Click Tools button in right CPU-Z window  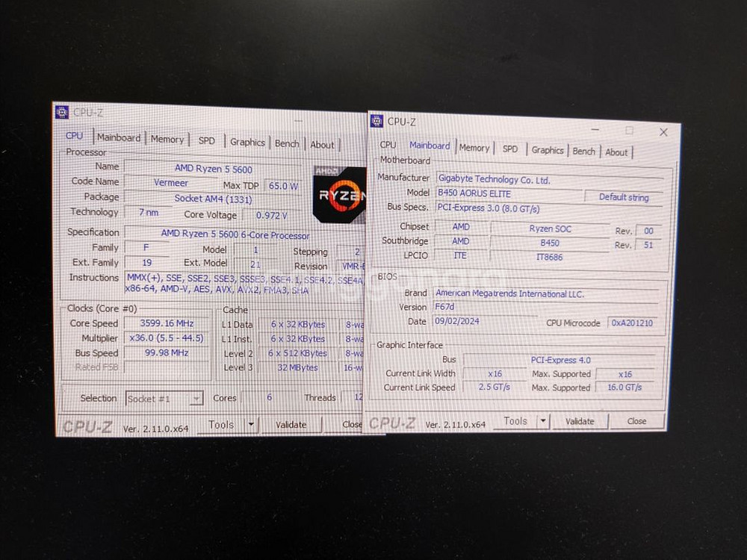[515, 421]
